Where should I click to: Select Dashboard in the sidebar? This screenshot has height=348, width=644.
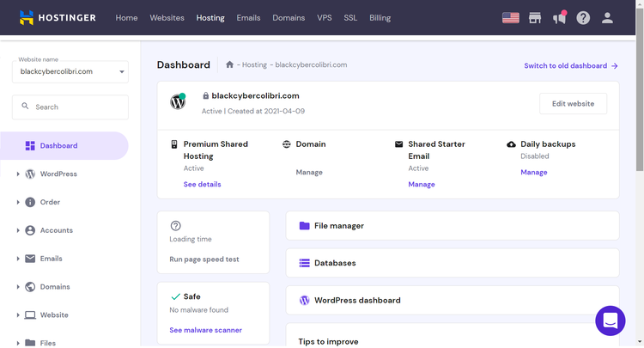coord(64,146)
